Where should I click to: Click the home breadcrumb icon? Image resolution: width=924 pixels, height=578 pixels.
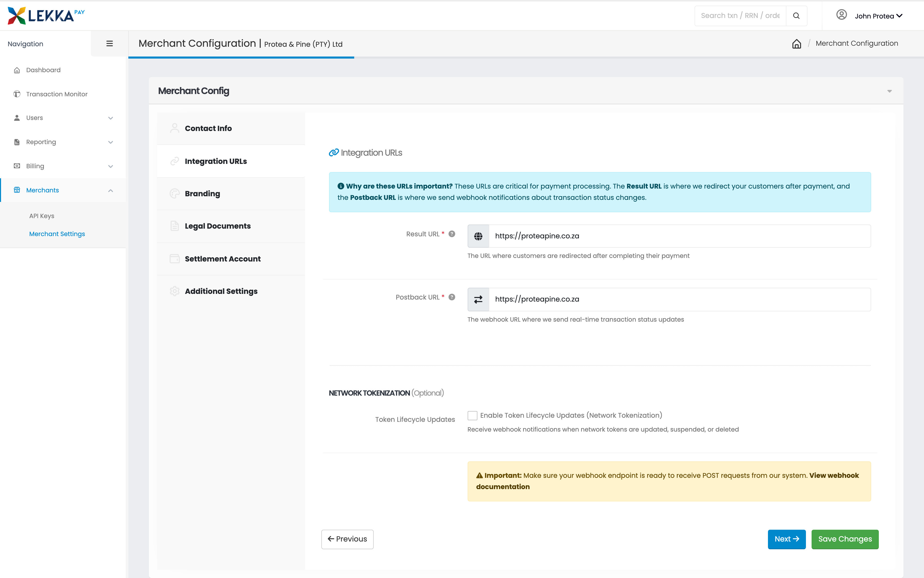pyautogui.click(x=796, y=44)
